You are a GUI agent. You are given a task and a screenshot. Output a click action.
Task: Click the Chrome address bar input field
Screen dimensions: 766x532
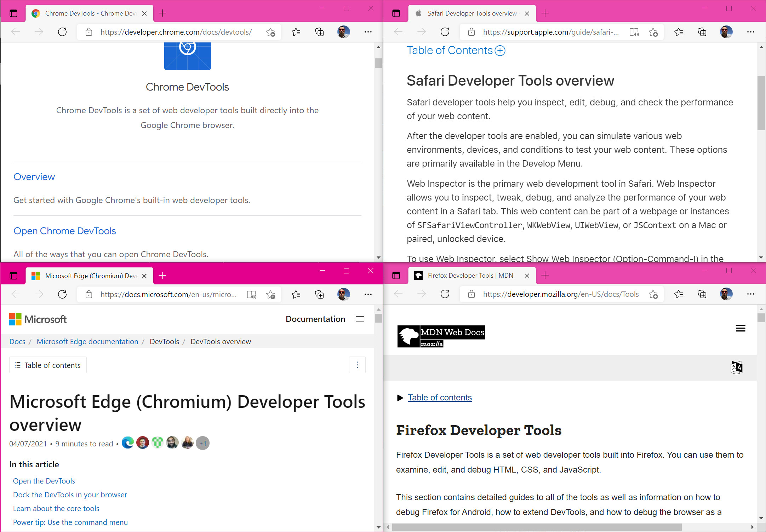tap(178, 32)
